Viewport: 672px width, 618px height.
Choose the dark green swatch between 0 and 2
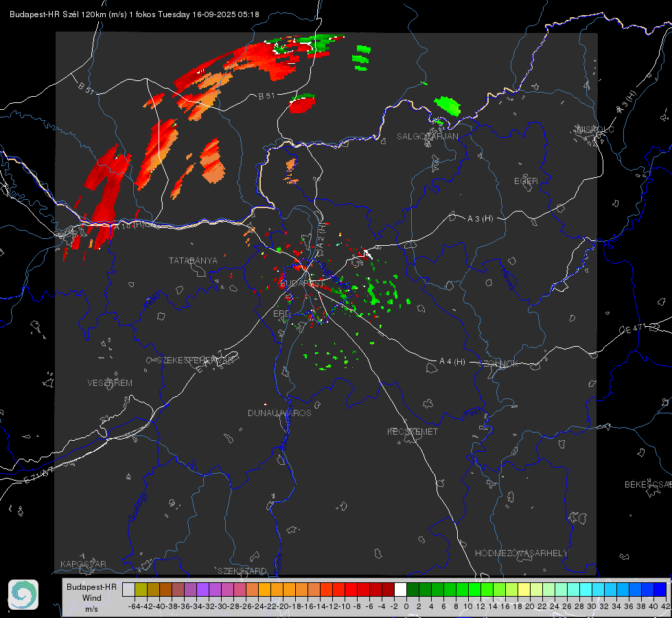pyautogui.click(x=413, y=589)
